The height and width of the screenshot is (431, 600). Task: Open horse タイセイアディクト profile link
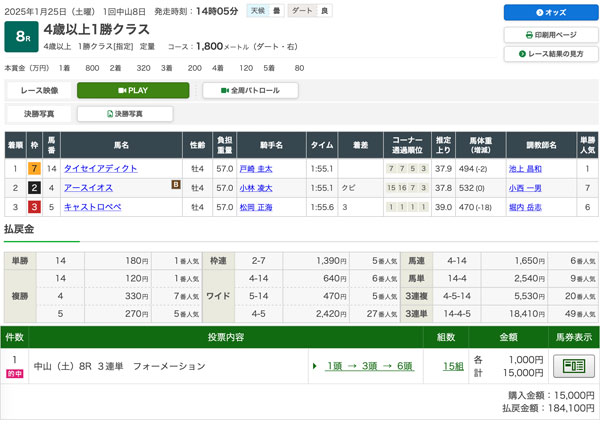100,169
